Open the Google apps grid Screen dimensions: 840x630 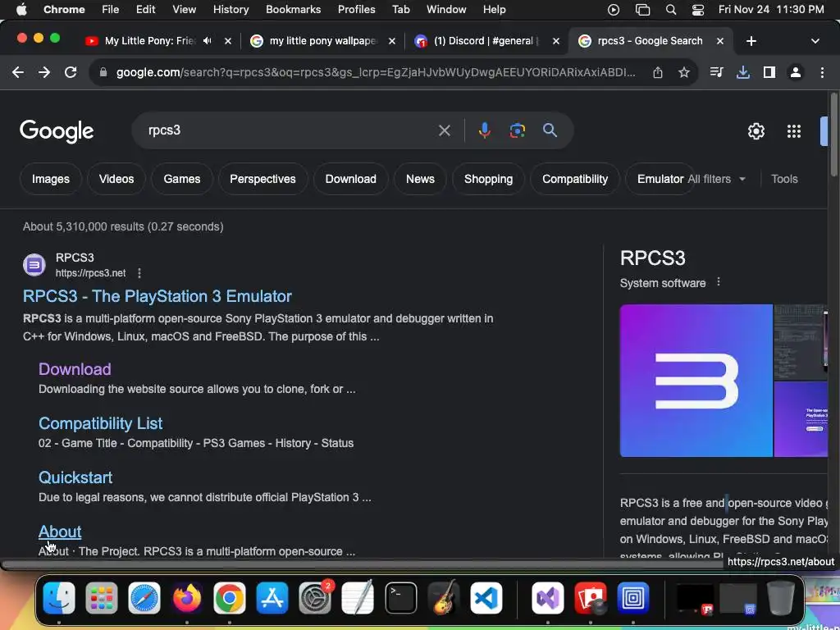(794, 131)
